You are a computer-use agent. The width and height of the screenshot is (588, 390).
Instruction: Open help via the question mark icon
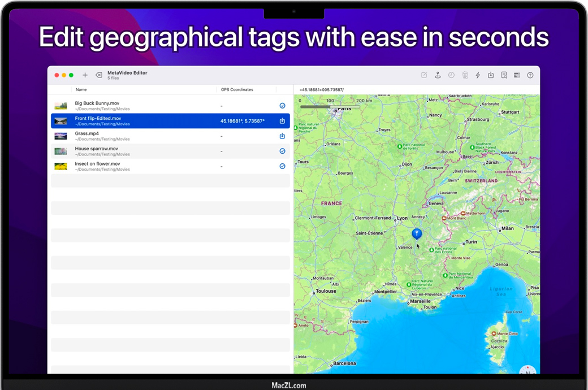pyautogui.click(x=530, y=75)
